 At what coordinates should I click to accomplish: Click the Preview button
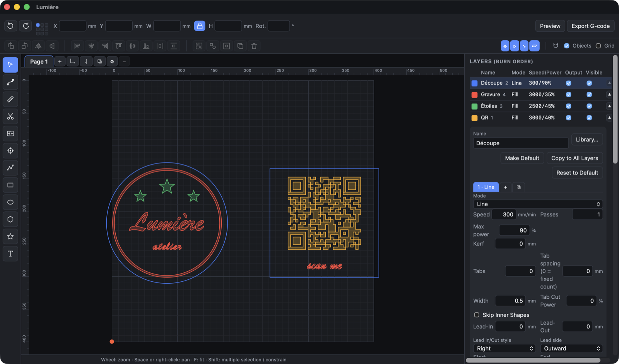pyautogui.click(x=550, y=26)
